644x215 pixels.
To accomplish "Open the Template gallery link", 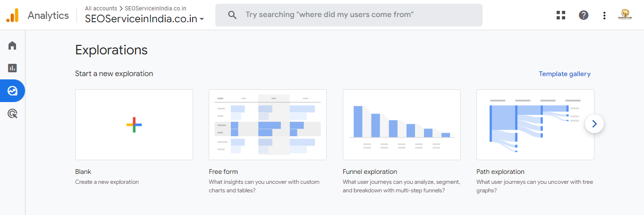I will [x=565, y=74].
